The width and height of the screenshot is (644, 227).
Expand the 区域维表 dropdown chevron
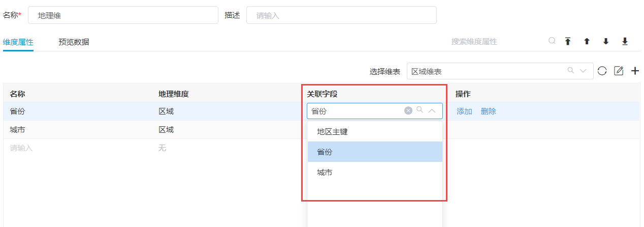click(583, 71)
